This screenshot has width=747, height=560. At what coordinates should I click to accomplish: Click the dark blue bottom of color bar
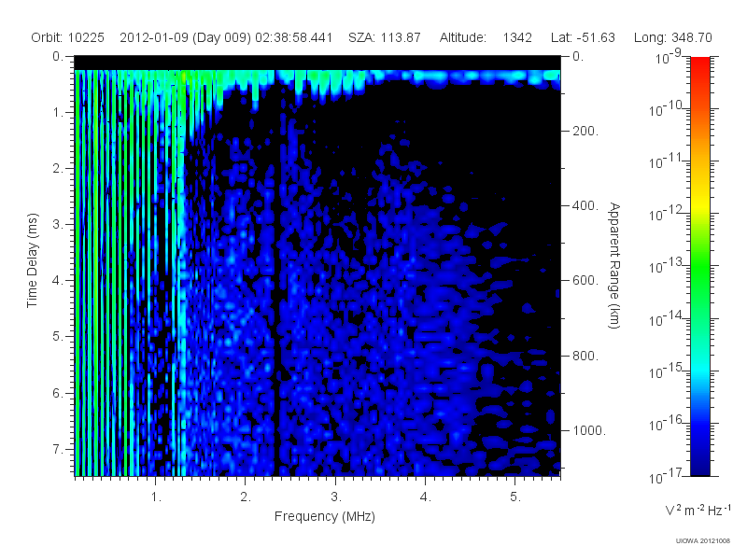[x=699, y=457]
